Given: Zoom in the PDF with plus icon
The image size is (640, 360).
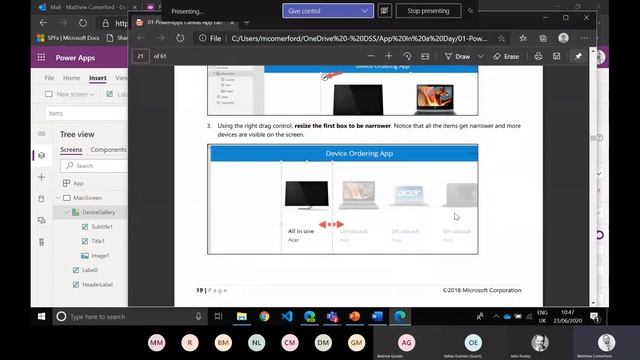Looking at the screenshot, I should coord(389,56).
